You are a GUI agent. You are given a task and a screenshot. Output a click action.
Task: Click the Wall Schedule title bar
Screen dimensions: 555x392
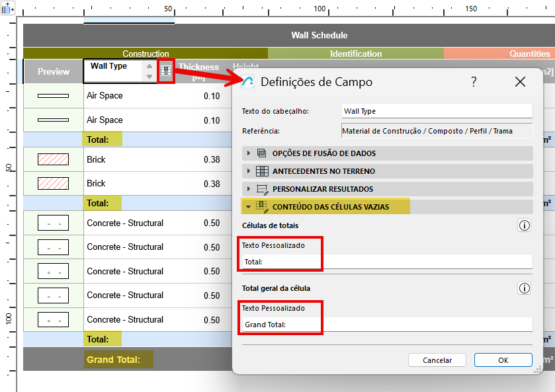pyautogui.click(x=289, y=35)
